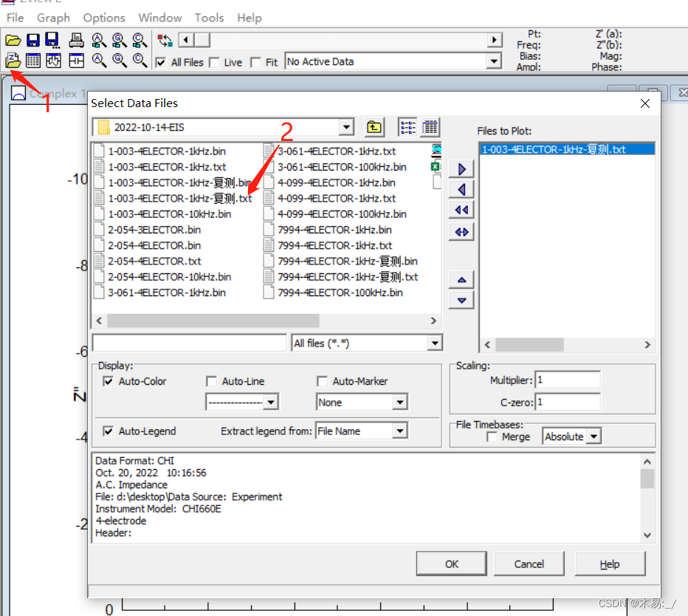The width and height of the screenshot is (688, 616).
Task: Check the Merge timebases checkbox
Action: [492, 437]
